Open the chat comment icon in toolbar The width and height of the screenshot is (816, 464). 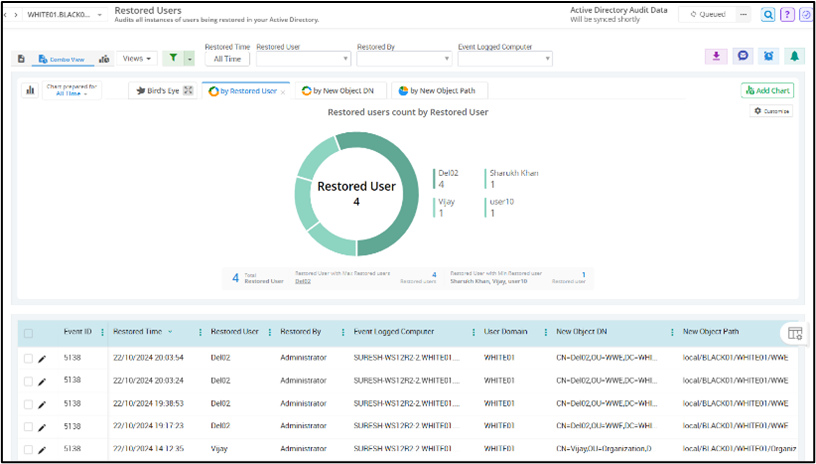click(742, 57)
